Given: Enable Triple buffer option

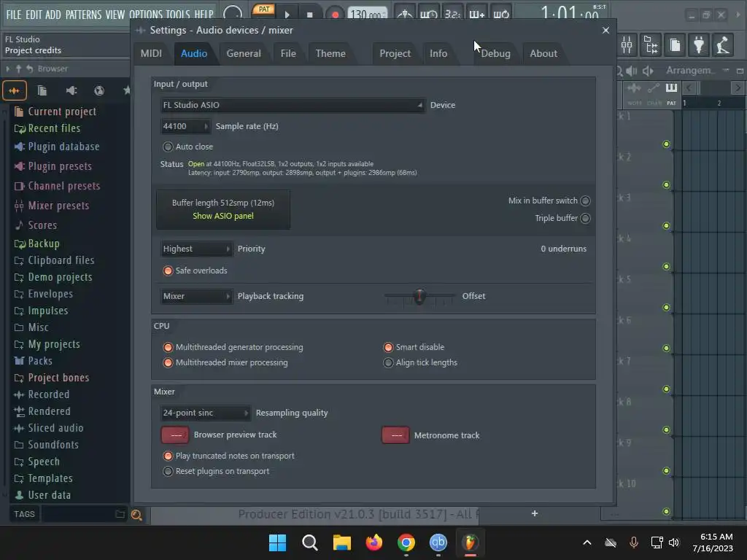Looking at the screenshot, I should point(586,218).
